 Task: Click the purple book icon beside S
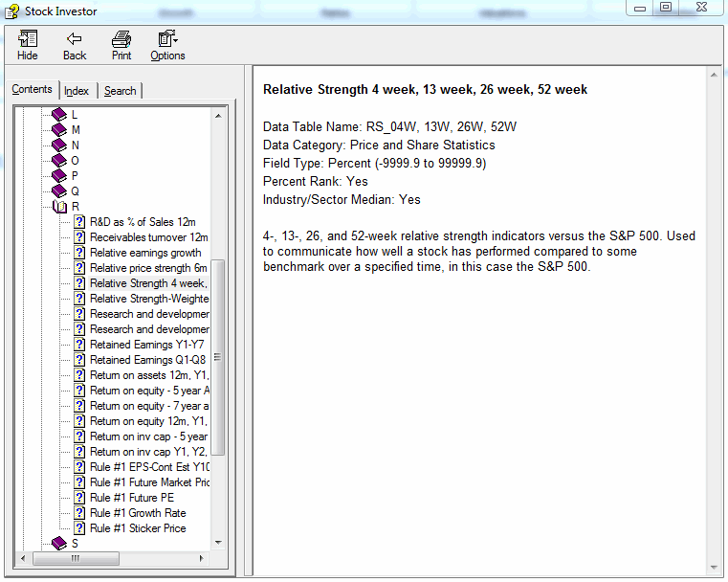tap(59, 544)
